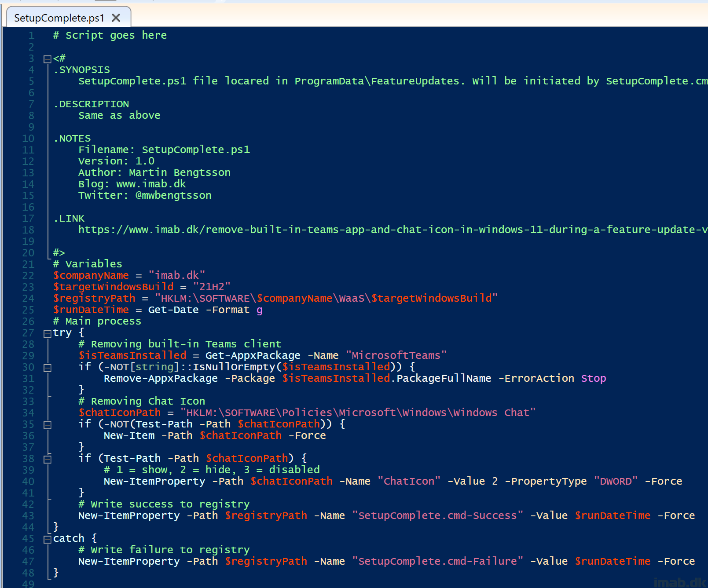The width and height of the screenshot is (708, 588).
Task: Switch to the SetupComplete.ps1 tab
Action: (59, 18)
